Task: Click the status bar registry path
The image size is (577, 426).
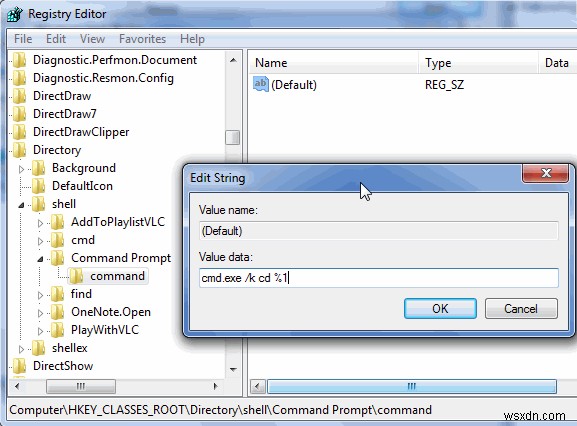Action: click(220, 410)
